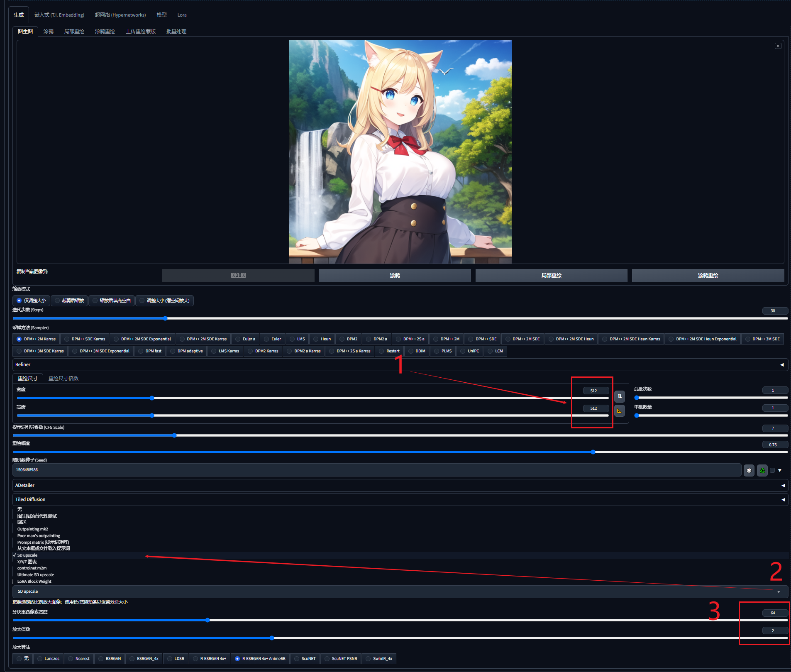Click the tile overlap value field
Viewport: 791px width, 672px height.
point(775,613)
